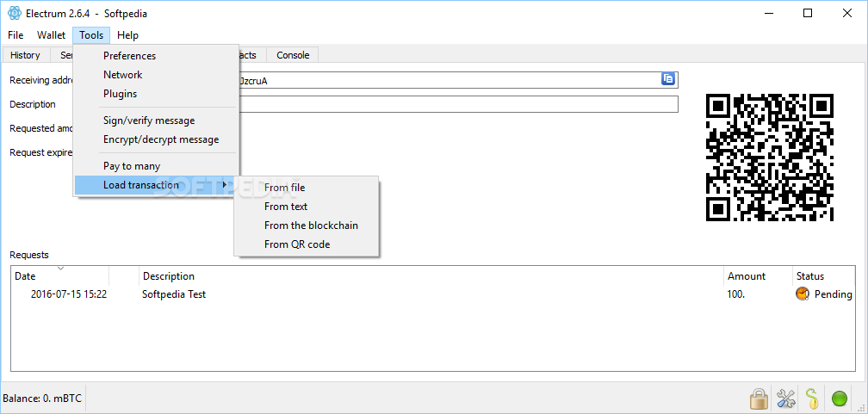Close the Tools menu
This screenshot has width=868, height=414.
click(x=91, y=35)
